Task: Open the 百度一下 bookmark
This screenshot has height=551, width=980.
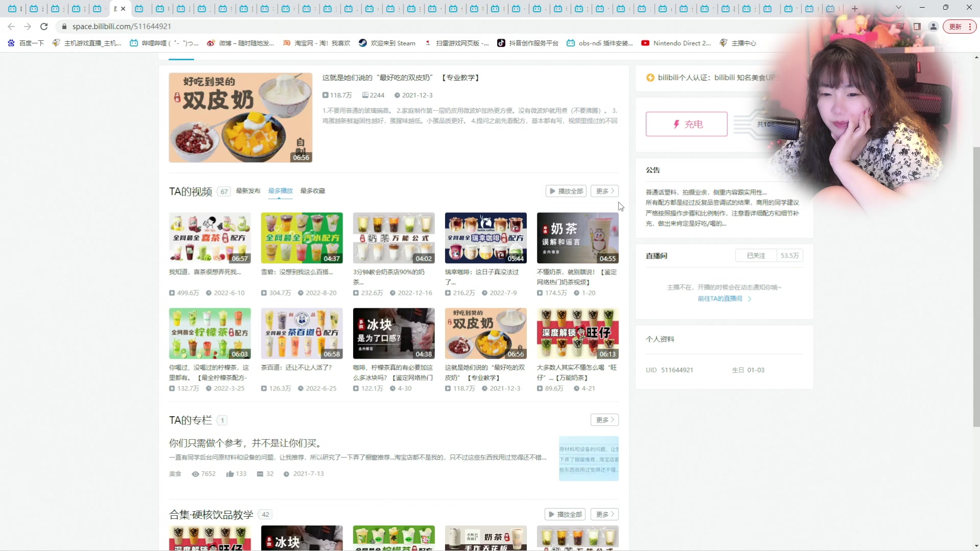Action: pos(26,43)
